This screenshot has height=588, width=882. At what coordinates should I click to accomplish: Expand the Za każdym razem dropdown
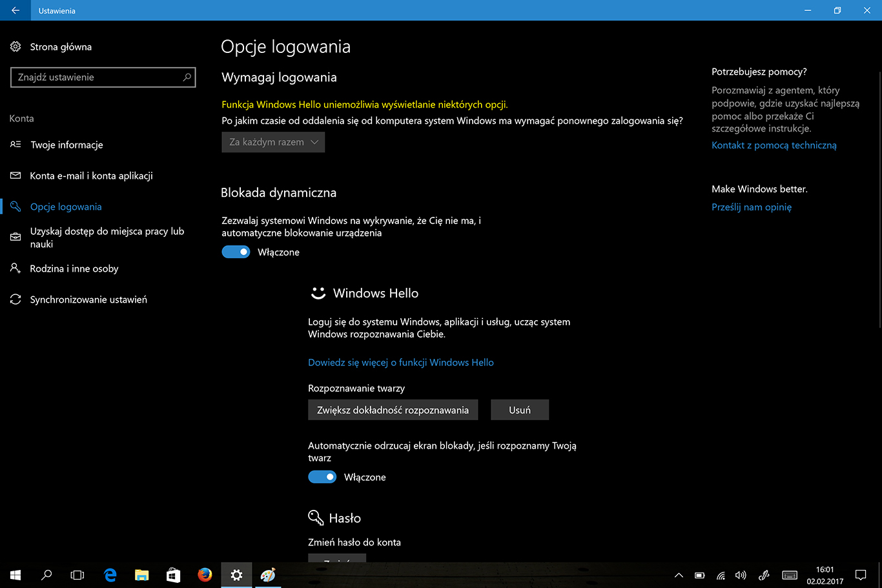[273, 142]
